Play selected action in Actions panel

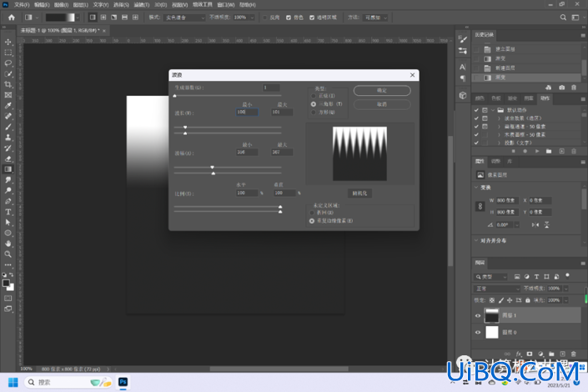537,151
